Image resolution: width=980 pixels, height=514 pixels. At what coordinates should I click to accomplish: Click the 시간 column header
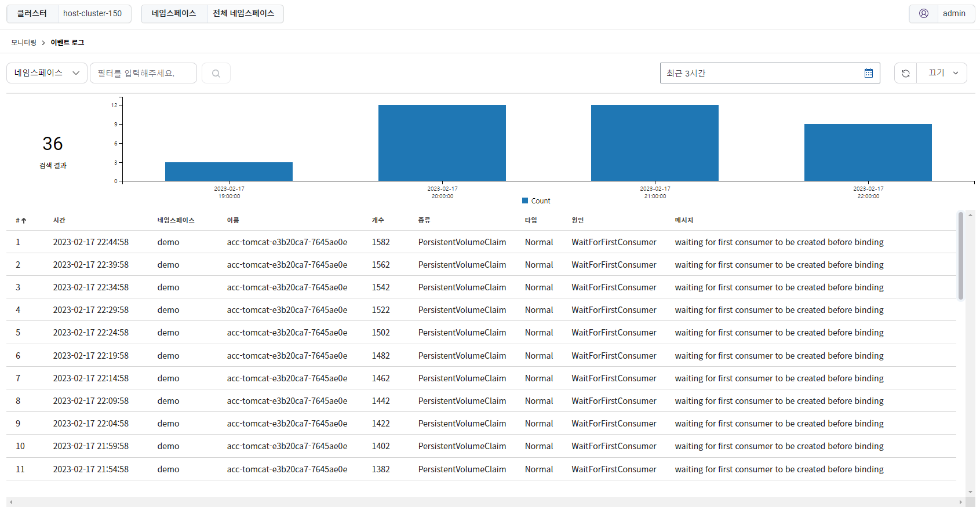59,220
